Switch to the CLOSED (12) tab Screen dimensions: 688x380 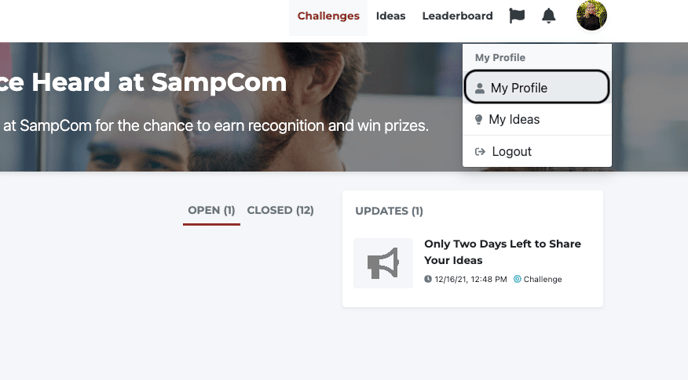coord(280,211)
